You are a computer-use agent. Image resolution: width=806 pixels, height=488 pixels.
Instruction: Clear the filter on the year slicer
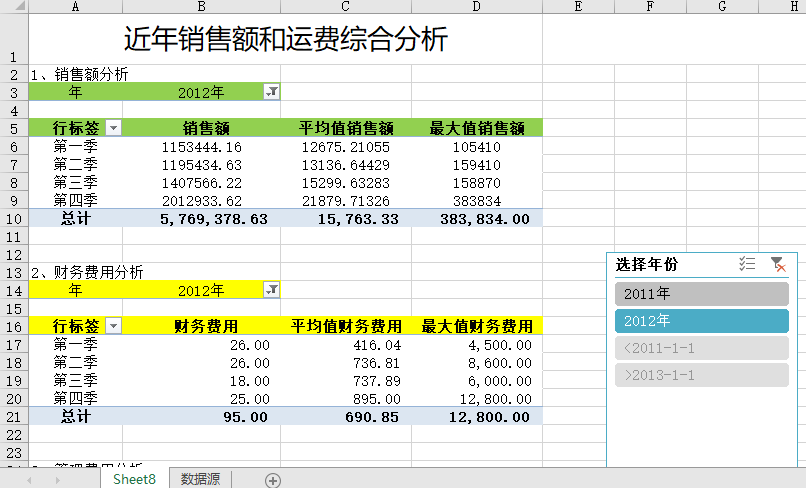777,264
